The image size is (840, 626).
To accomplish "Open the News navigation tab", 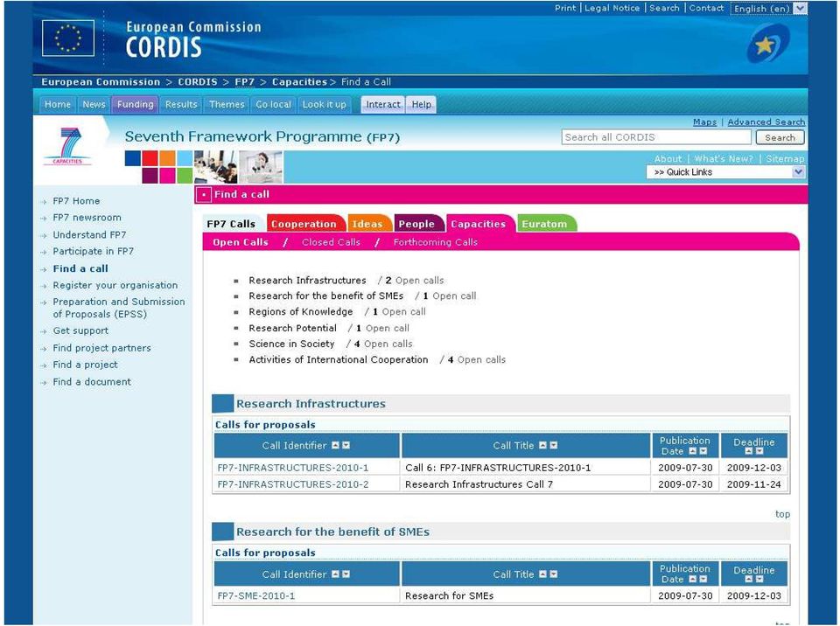I will pos(94,104).
